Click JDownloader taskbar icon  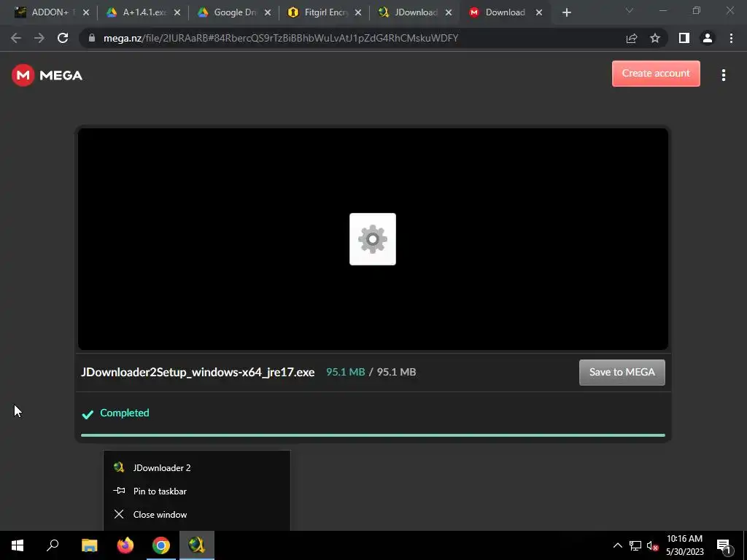click(196, 545)
